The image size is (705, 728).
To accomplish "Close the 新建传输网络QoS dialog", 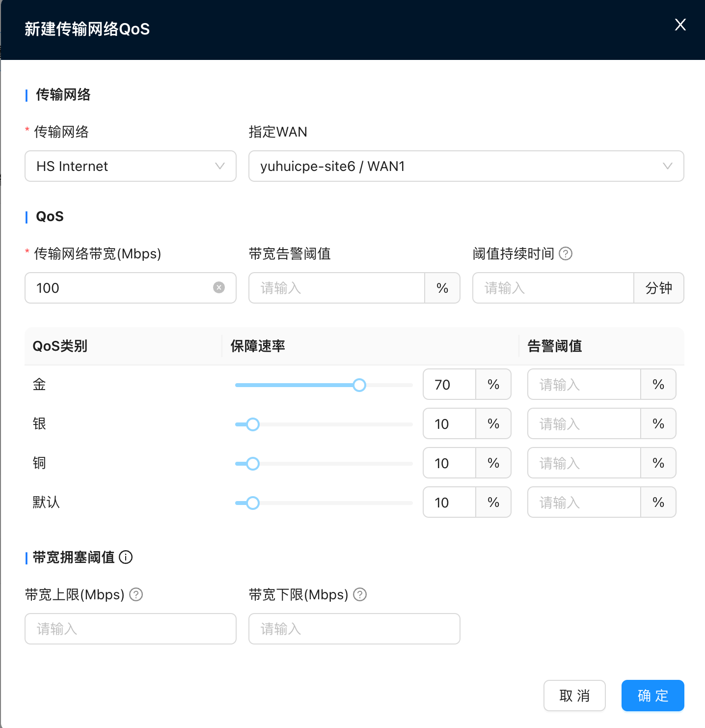I will (680, 25).
